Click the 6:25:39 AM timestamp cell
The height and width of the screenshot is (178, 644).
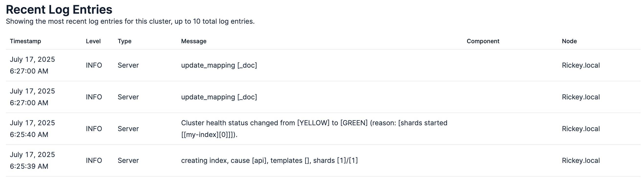tap(32, 160)
